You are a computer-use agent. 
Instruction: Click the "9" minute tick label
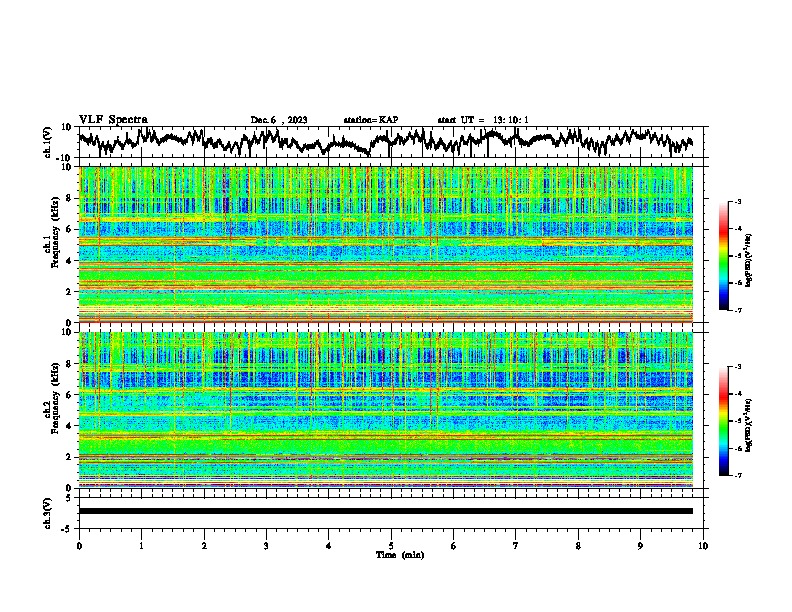click(x=640, y=546)
